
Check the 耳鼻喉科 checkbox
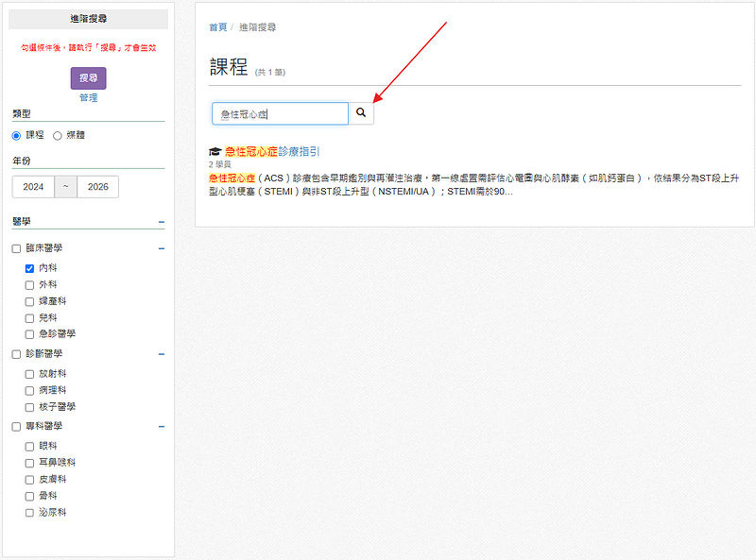click(29, 463)
